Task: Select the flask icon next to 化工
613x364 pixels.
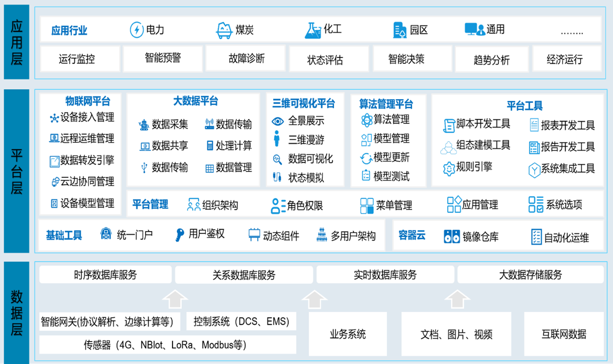Action: 312,30
